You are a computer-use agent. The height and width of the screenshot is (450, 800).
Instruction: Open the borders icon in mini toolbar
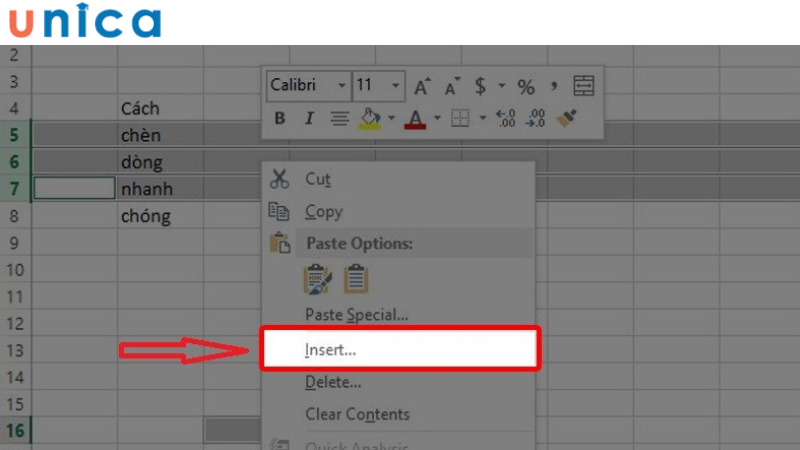pos(460,119)
